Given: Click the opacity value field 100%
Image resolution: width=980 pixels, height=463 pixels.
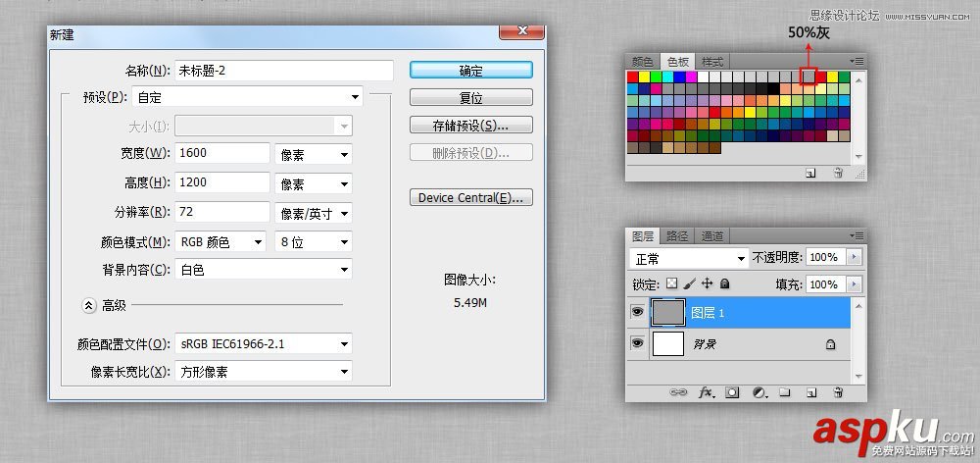Looking at the screenshot, I should tap(826, 257).
